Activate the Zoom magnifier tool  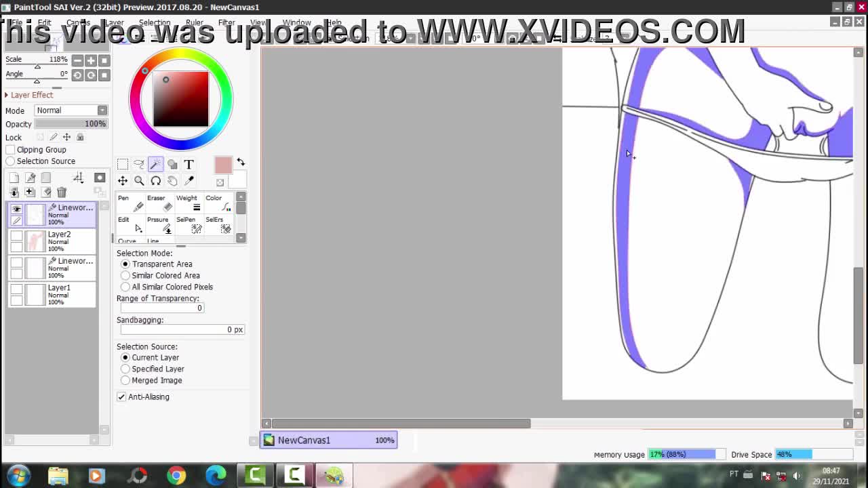coord(139,181)
